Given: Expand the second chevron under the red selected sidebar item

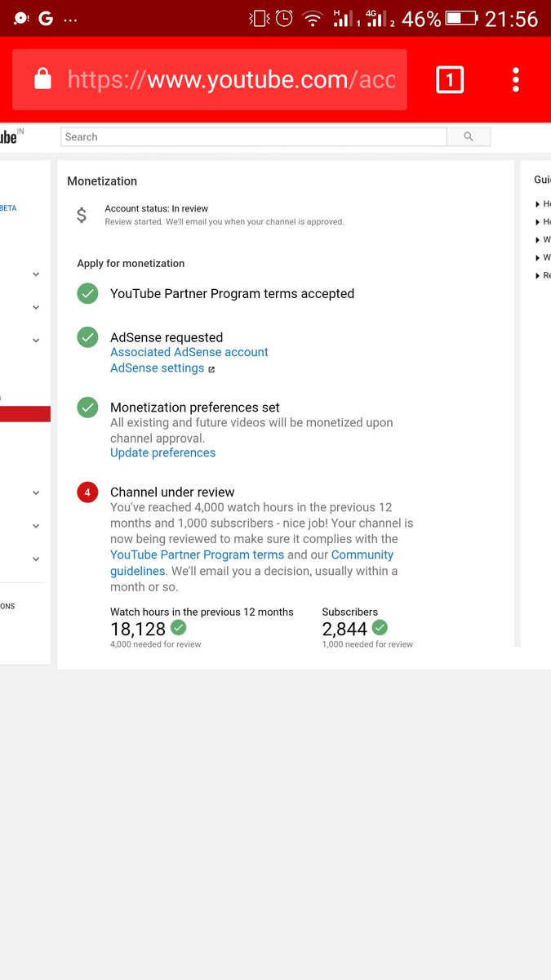Looking at the screenshot, I should click(36, 526).
